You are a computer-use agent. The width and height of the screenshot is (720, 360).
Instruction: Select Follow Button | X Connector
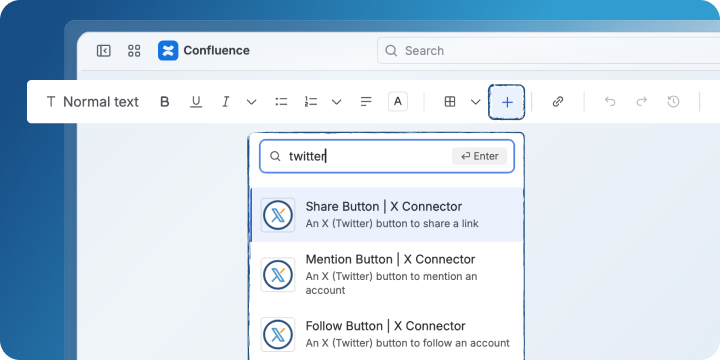tap(387, 334)
